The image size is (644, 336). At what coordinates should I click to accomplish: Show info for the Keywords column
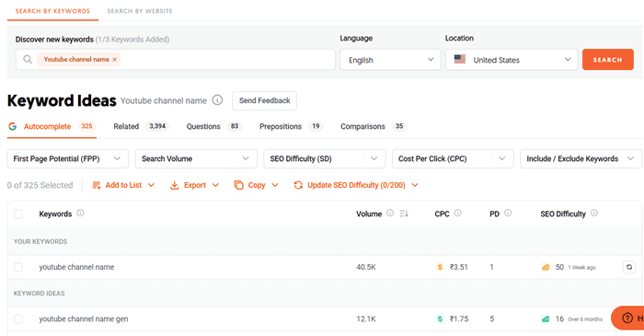coord(81,213)
